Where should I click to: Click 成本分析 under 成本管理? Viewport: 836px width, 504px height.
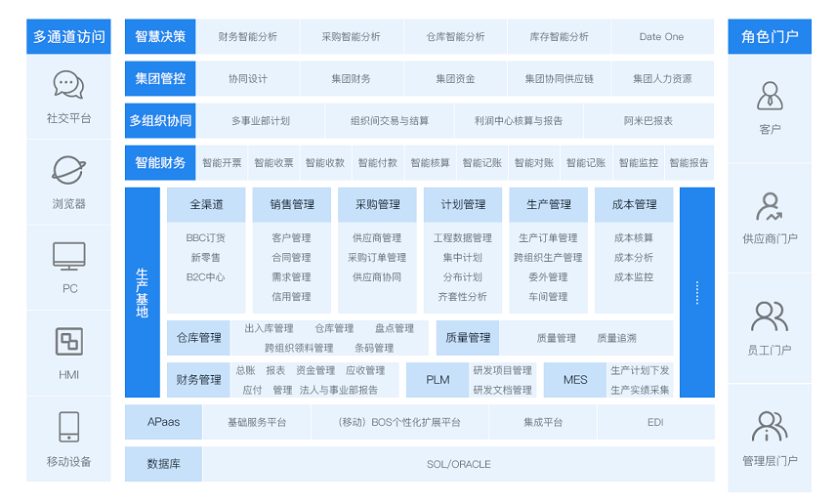(x=634, y=258)
